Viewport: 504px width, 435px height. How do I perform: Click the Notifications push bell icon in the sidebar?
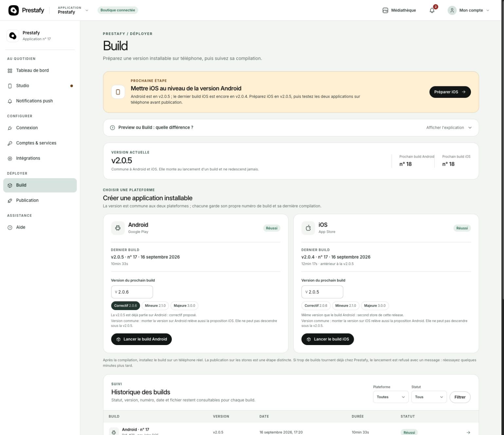[x=10, y=101]
